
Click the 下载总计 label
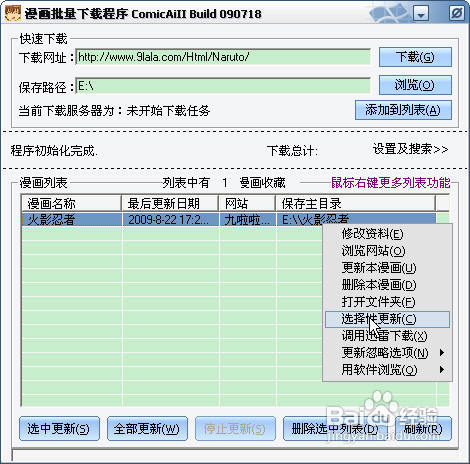point(292,151)
